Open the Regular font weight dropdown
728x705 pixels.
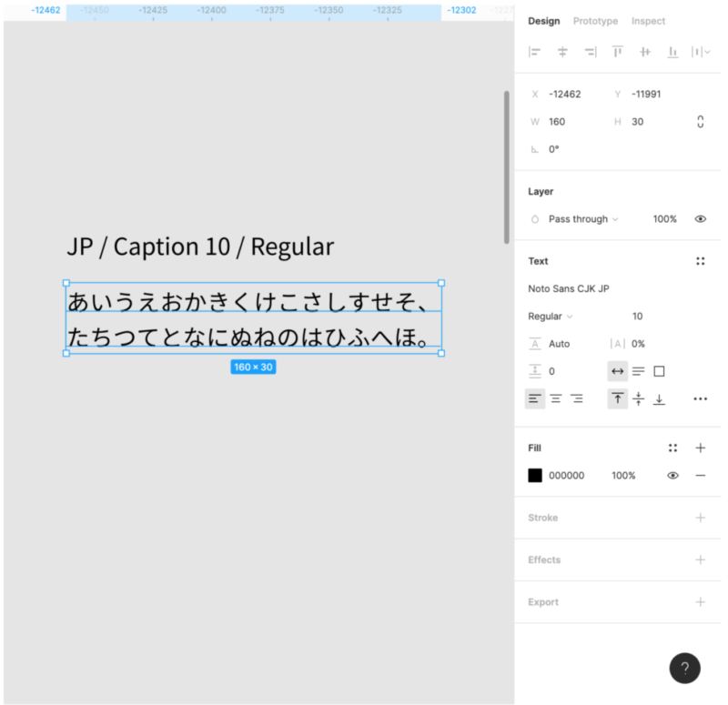pyautogui.click(x=551, y=317)
